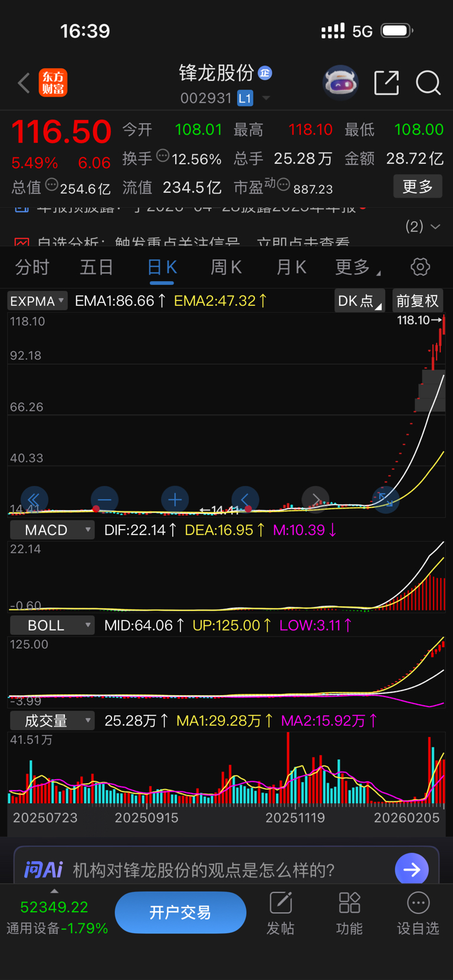Image resolution: width=453 pixels, height=980 pixels.
Task: Change the 前复权 adjustment setting
Action: click(418, 301)
